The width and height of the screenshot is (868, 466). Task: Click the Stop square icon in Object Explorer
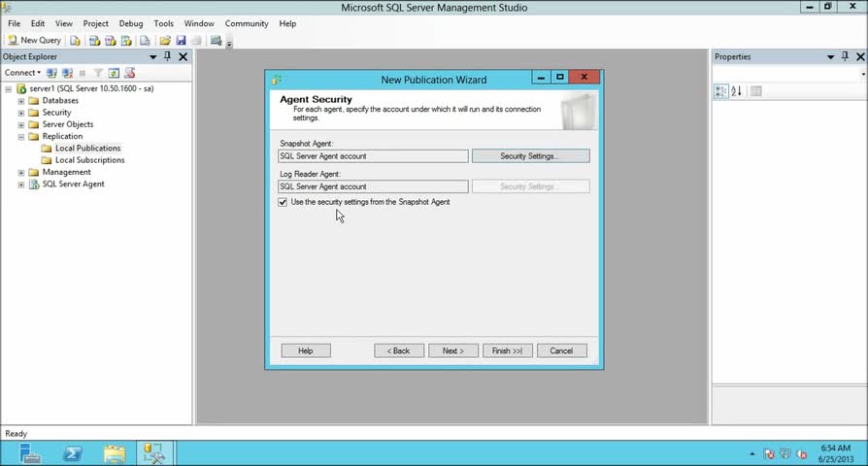(83, 73)
